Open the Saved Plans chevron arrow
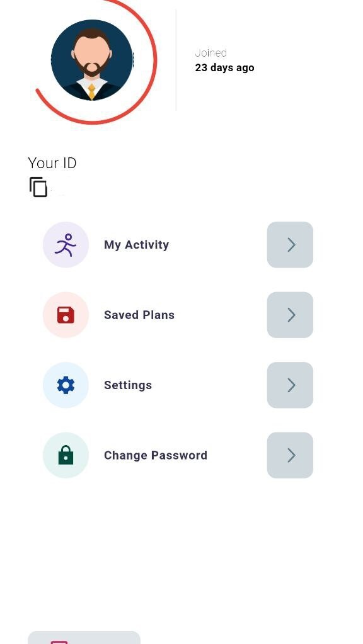The width and height of the screenshot is (363, 644). (291, 315)
